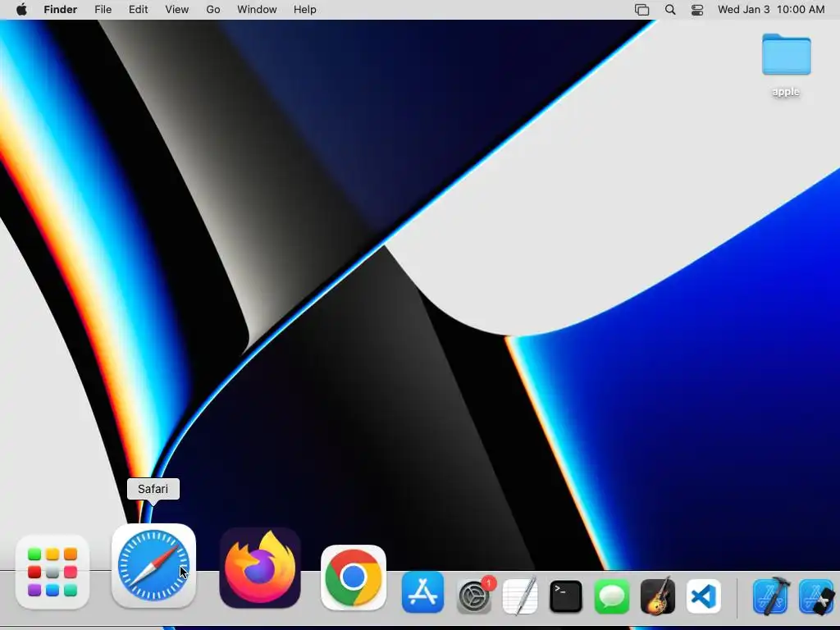Open Visual Studio Code from Dock
Image resolution: width=840 pixels, height=630 pixels.
click(x=703, y=596)
